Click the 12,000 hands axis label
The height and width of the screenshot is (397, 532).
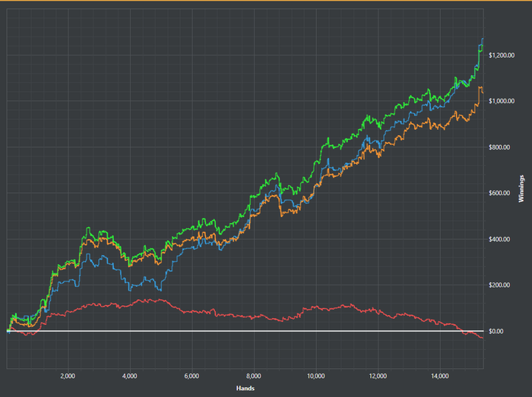[378, 376]
